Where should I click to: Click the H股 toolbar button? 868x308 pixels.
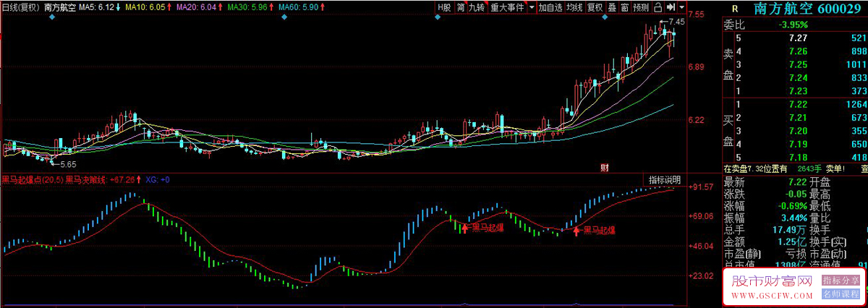click(443, 7)
